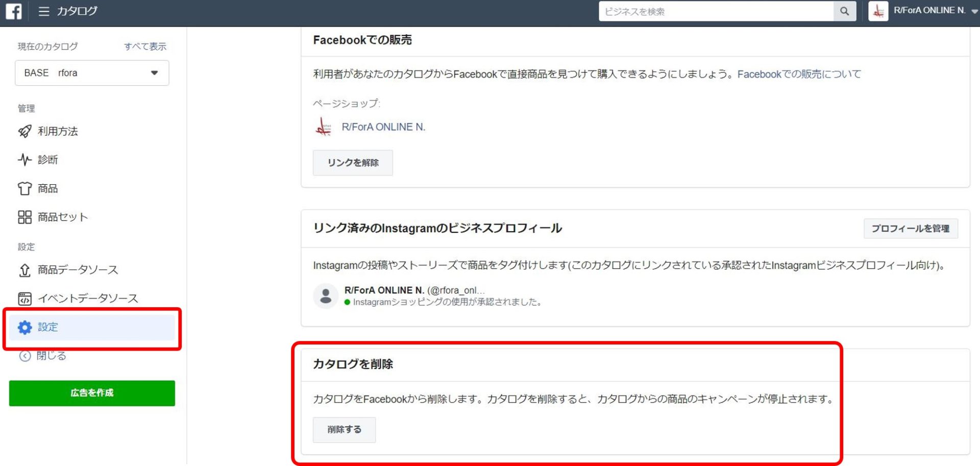Select the 設定 sidebar item
980x466 pixels.
(x=92, y=327)
